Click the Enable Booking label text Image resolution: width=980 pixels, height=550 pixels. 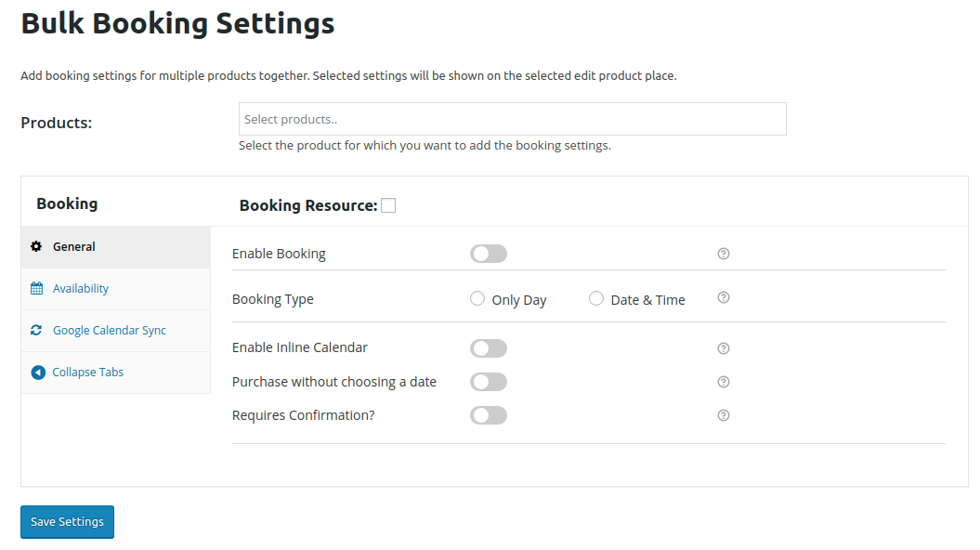279,254
